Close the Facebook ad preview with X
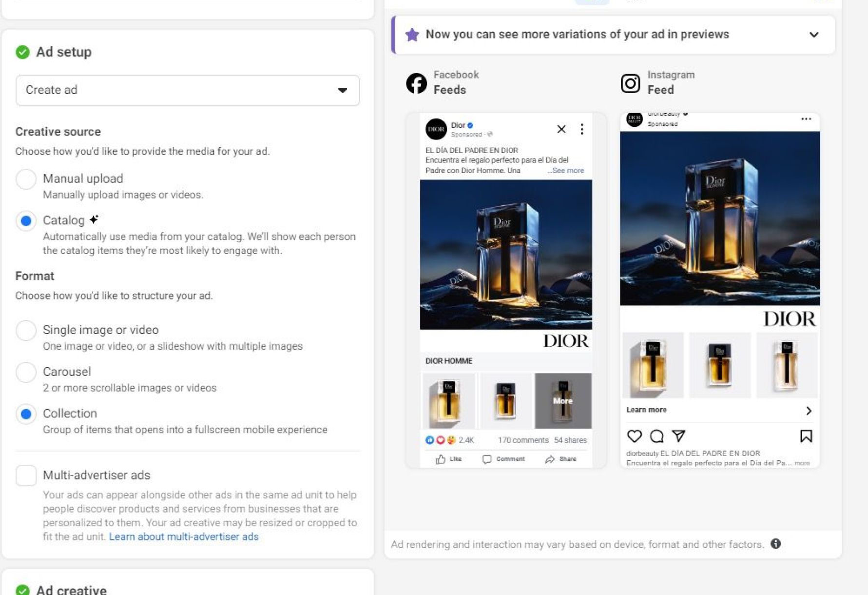This screenshot has height=595, width=868. tap(561, 129)
